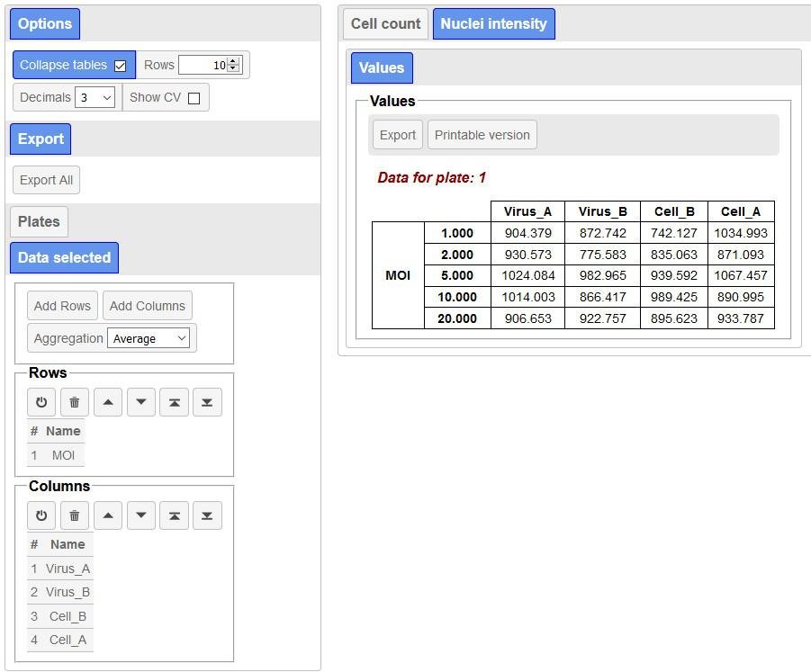Switch to the Cell count tab

click(x=385, y=23)
